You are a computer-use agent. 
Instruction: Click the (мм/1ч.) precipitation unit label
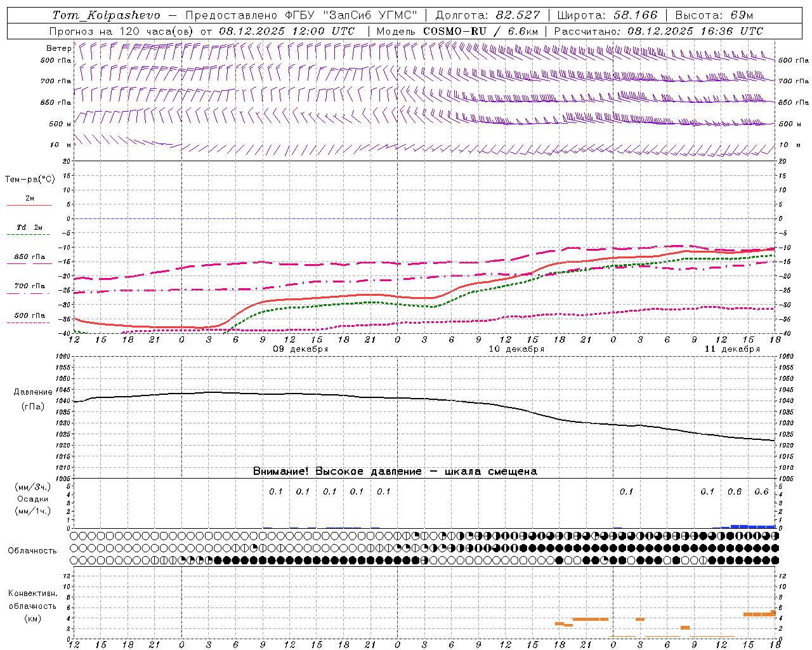pos(33,511)
